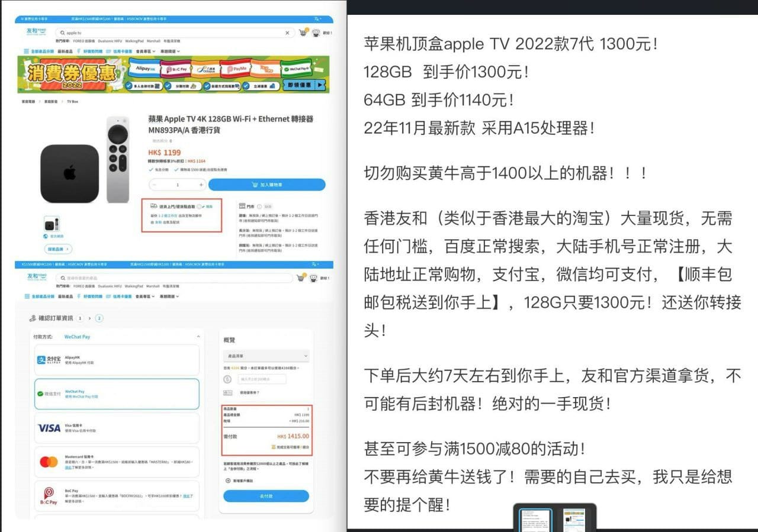Increase quantity with the plus button
The width and height of the screenshot is (758, 532).
201,185
